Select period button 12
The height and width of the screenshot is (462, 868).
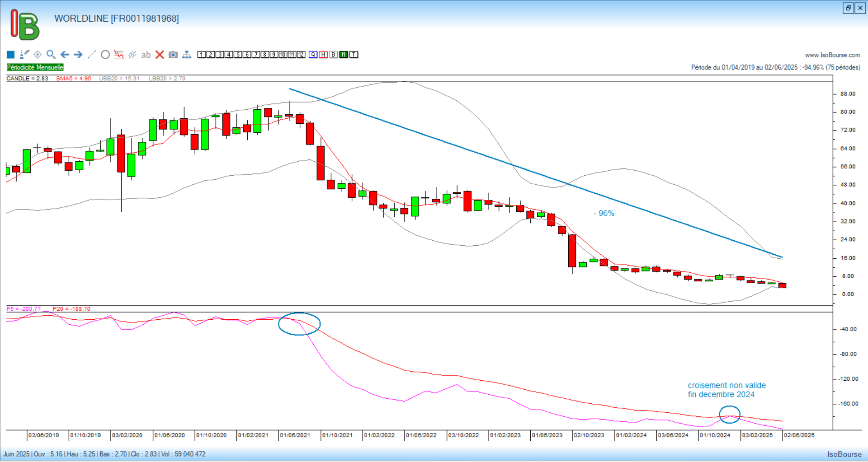[301, 55]
